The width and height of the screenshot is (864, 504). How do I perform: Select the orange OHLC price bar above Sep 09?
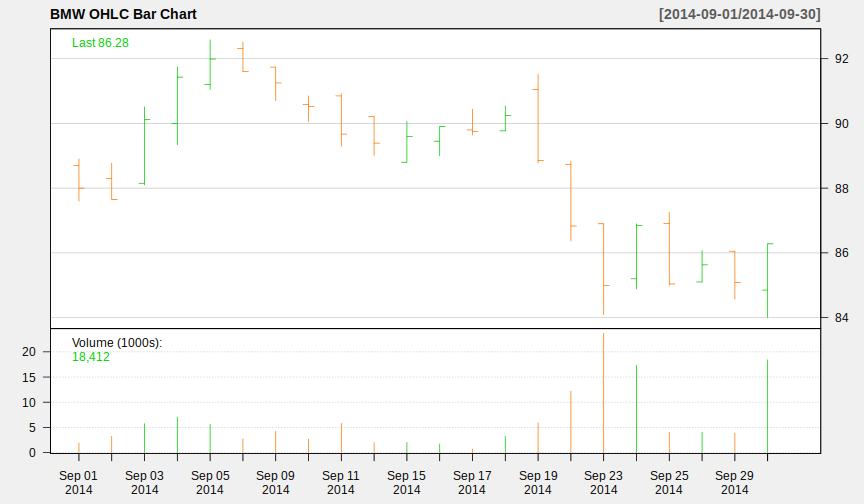pyautogui.click(x=276, y=84)
